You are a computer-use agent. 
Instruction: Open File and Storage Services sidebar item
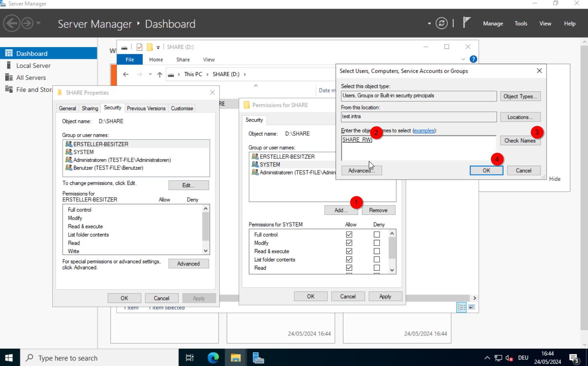(28, 90)
